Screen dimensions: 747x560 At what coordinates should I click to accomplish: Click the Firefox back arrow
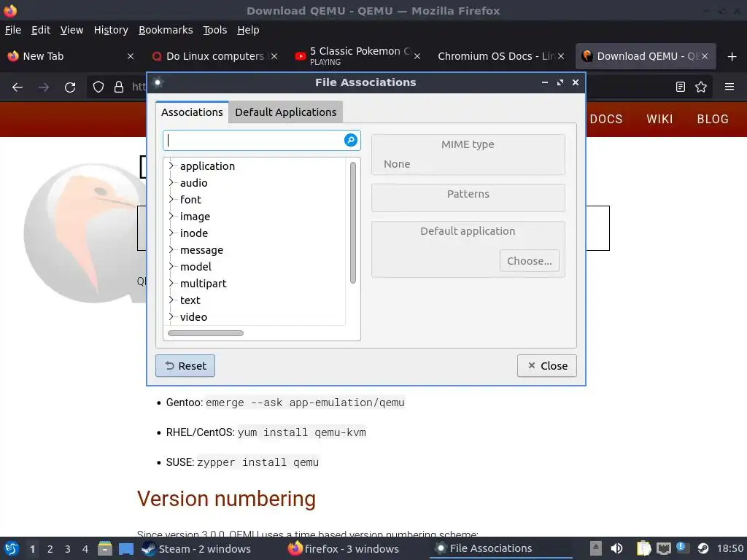[x=18, y=87]
